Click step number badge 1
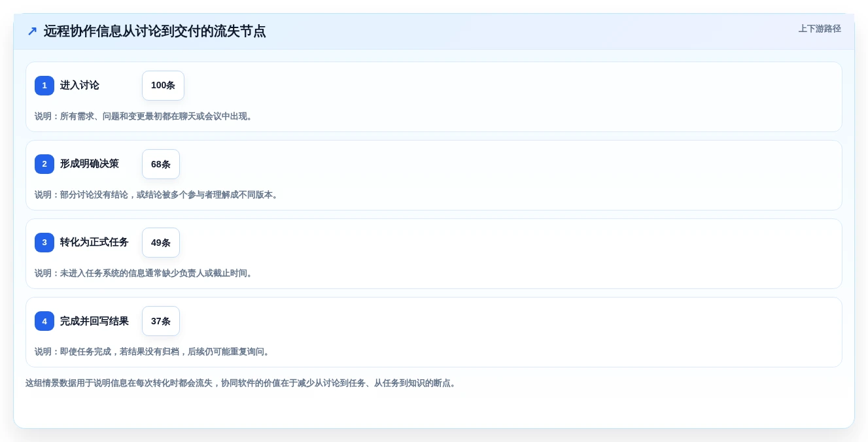 coord(44,86)
